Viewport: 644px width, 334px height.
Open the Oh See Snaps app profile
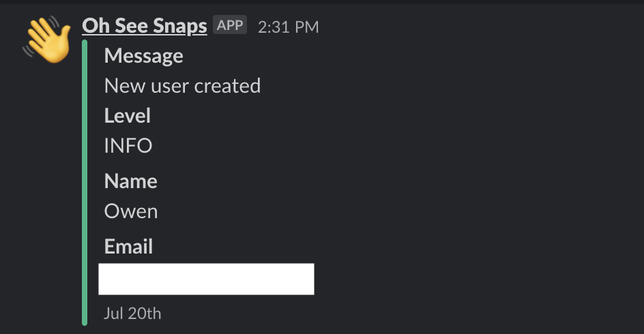coord(144,26)
